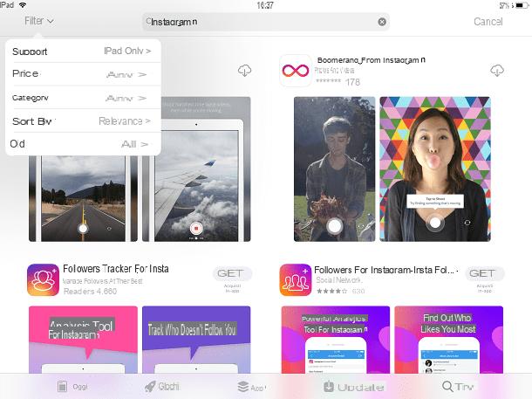View Analysis Tool For Instagram screenshot
This screenshot has height=399, width=532.
83,340
